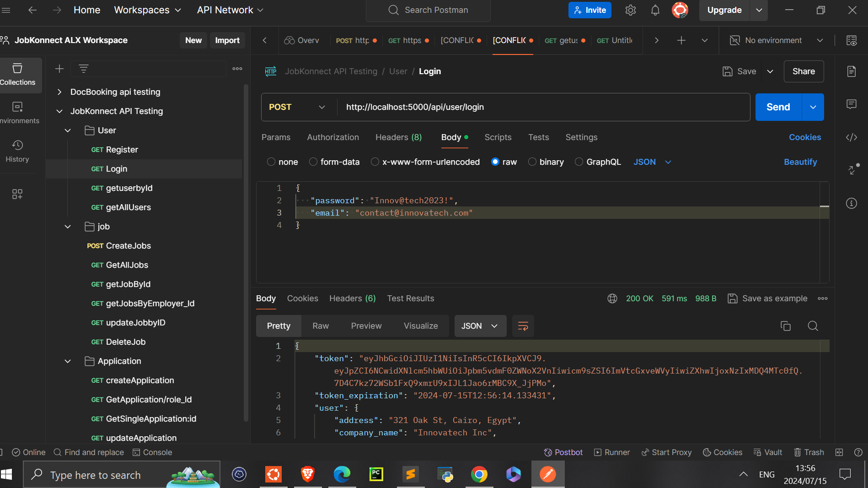This screenshot has width=868, height=488.
Task: Open Chrome from the Windows taskbar
Action: [479, 475]
